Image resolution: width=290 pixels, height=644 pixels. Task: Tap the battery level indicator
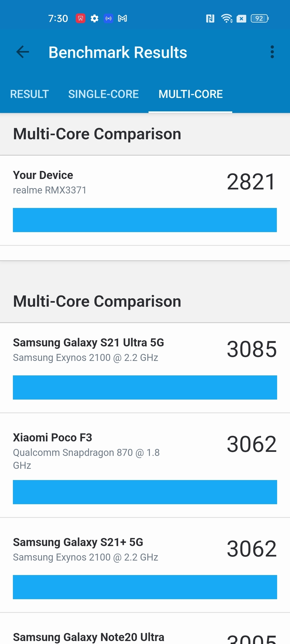pos(259,18)
